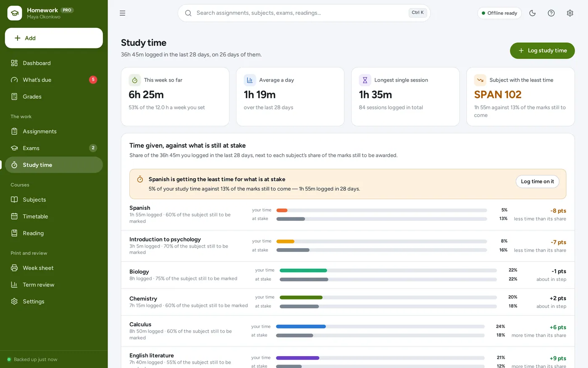Click the Dashboard grid icon

coord(14,63)
